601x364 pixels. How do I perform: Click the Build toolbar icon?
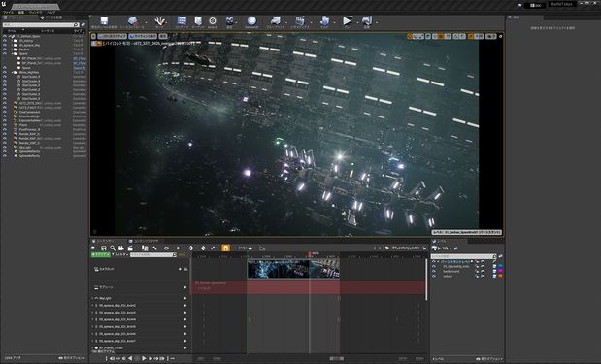click(x=324, y=20)
